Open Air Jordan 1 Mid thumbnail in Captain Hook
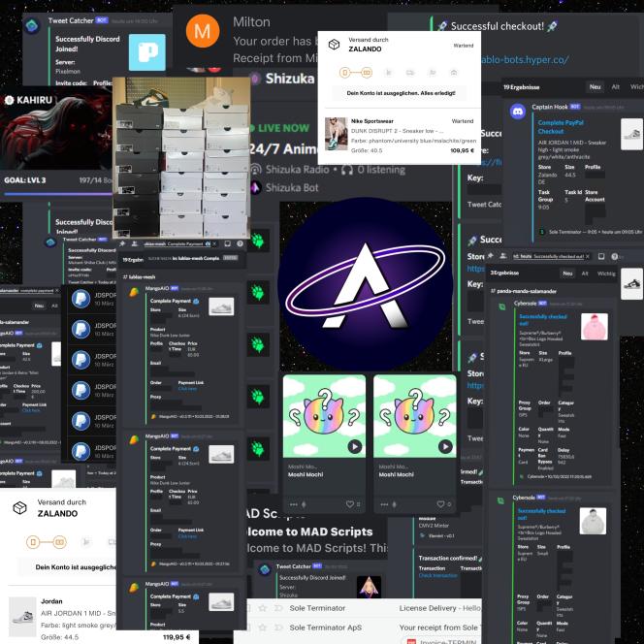The image size is (644, 644). [x=631, y=134]
